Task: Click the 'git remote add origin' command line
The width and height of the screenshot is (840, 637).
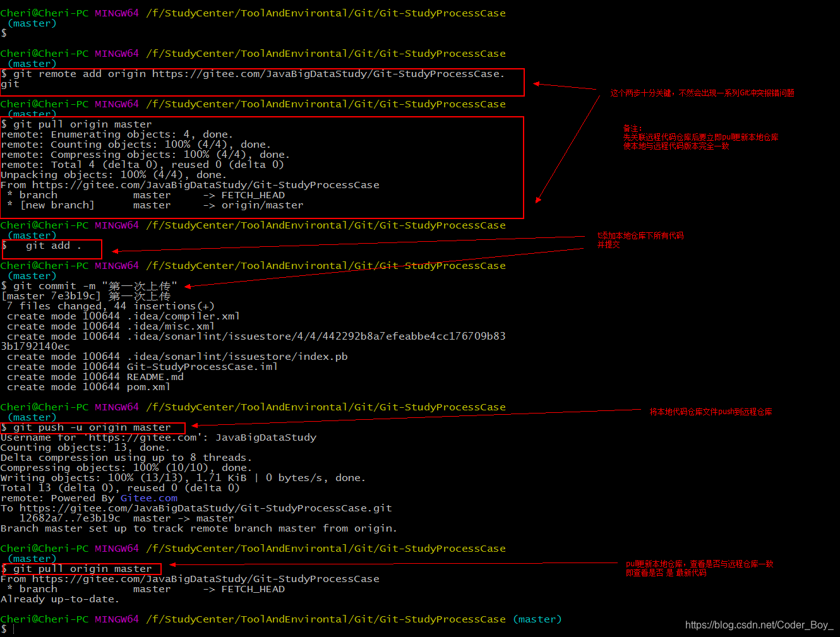Action: click(x=253, y=79)
